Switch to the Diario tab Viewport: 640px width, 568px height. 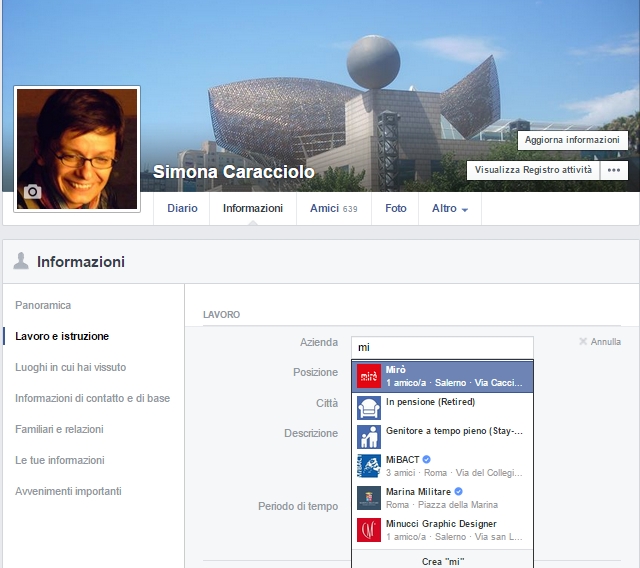182,209
